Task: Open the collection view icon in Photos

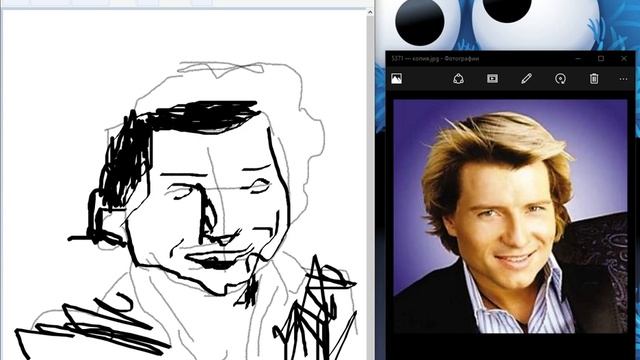Action: 396,78
